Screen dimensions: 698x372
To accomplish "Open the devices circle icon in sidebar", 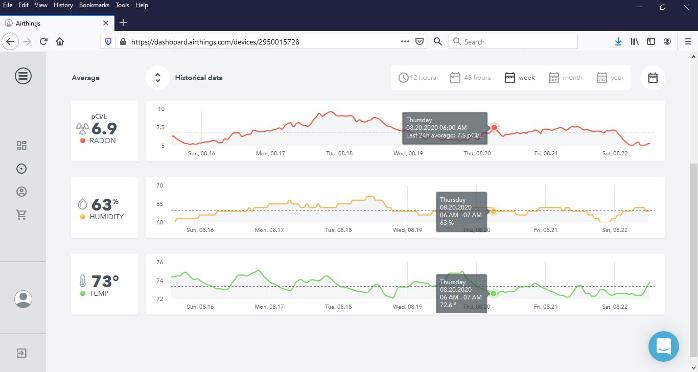I will point(21,169).
